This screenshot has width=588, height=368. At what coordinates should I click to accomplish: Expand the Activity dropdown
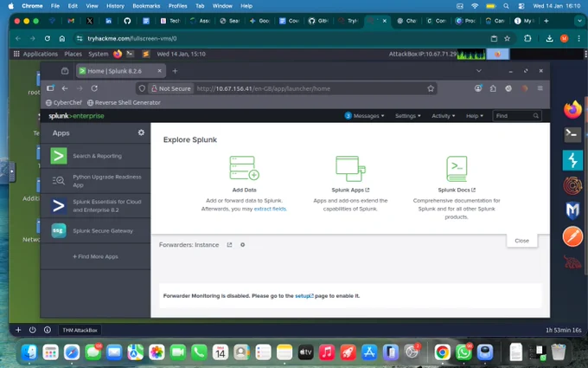tap(443, 116)
